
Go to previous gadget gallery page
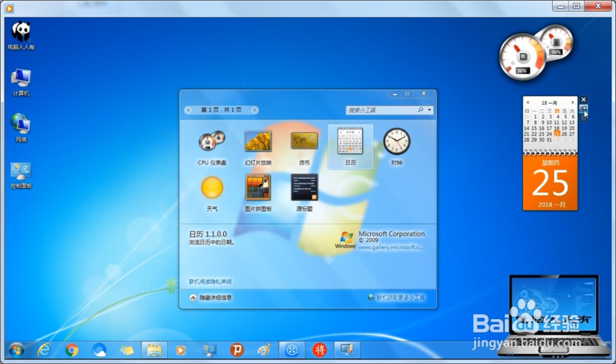[188, 110]
